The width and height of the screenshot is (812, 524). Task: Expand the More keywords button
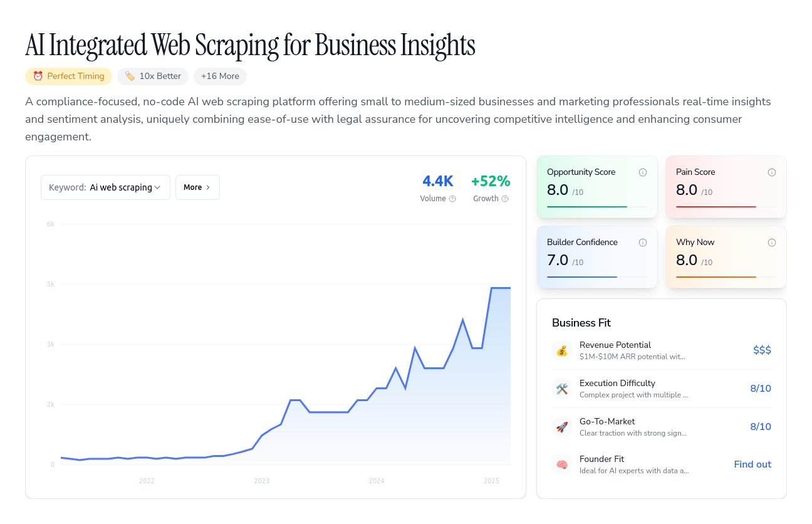click(197, 187)
